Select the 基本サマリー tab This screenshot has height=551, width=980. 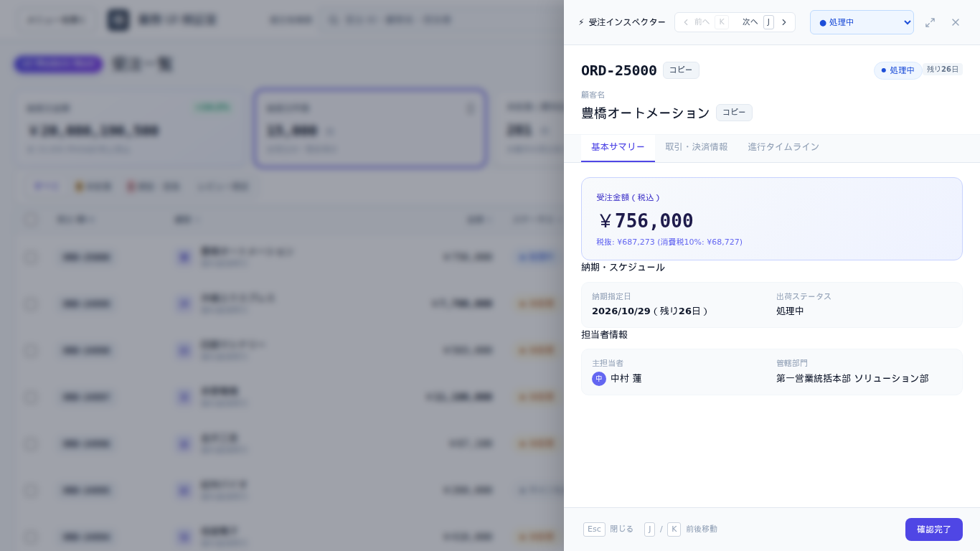618,147
